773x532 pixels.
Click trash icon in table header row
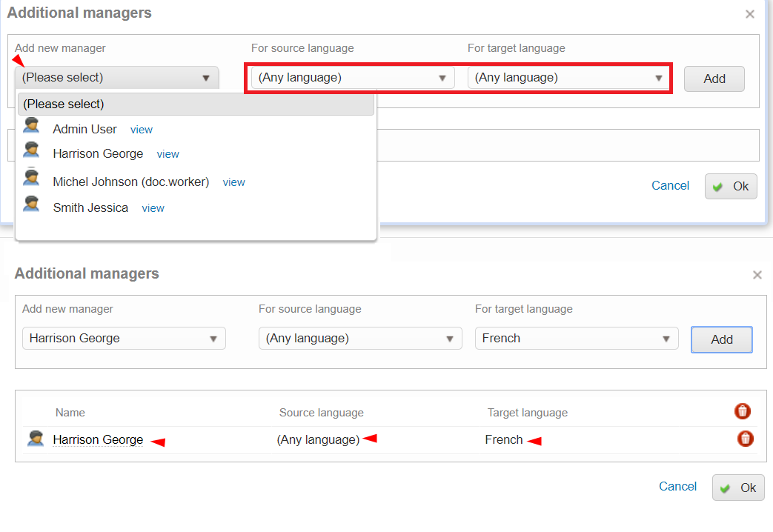[x=742, y=411]
